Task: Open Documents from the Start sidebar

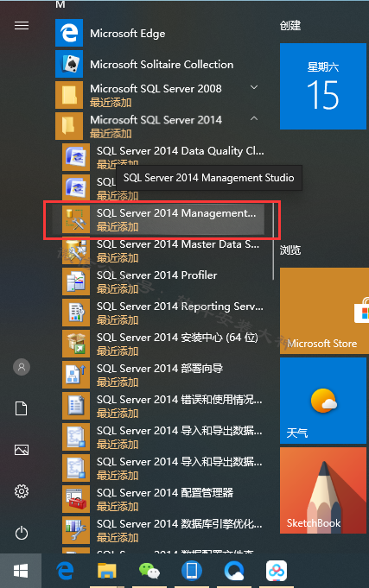Action: click(x=22, y=408)
